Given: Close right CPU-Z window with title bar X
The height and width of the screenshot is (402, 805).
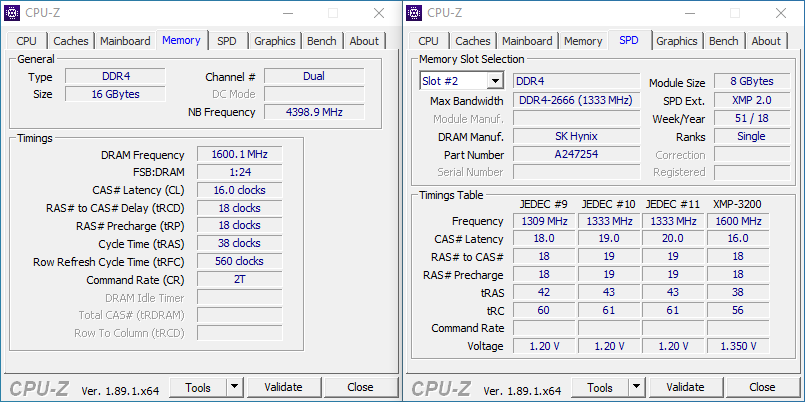Looking at the screenshot, I should (x=781, y=13).
